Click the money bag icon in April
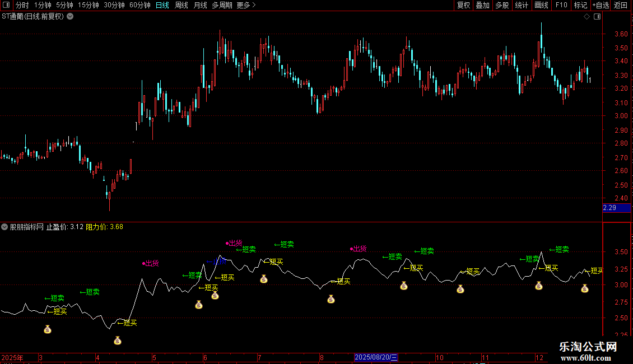This screenshot has width=633, height=364. click(118, 340)
